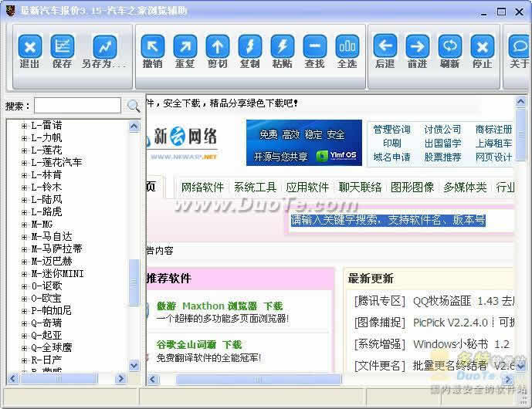Expand the M-MG tree node
This screenshot has height=409, width=532.
24,225
